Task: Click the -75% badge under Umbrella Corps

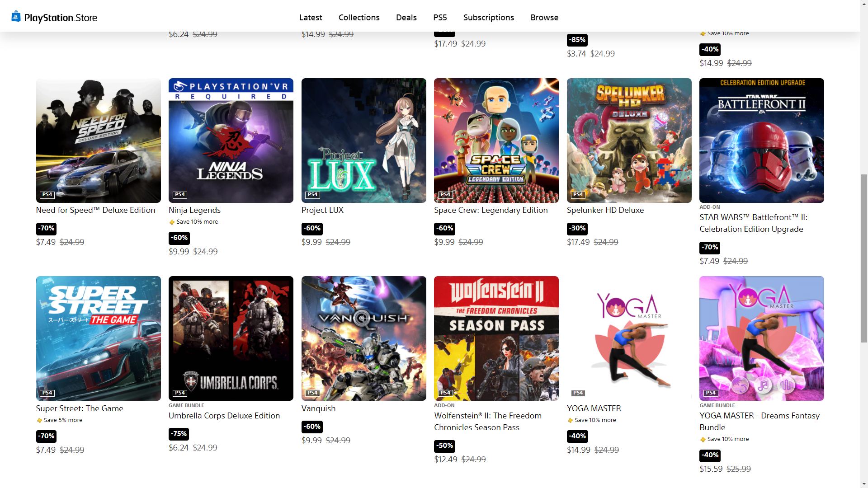Action: [x=179, y=434]
